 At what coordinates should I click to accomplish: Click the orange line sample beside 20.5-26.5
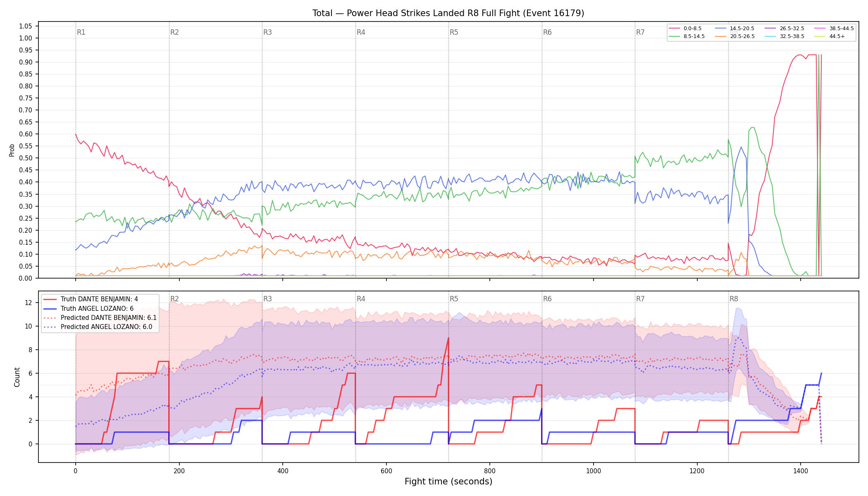721,36
